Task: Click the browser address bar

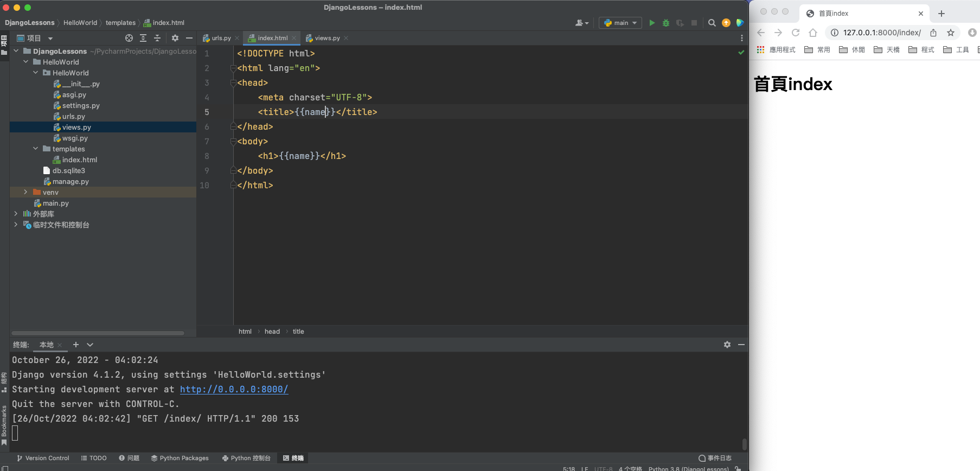Action: 881,33
